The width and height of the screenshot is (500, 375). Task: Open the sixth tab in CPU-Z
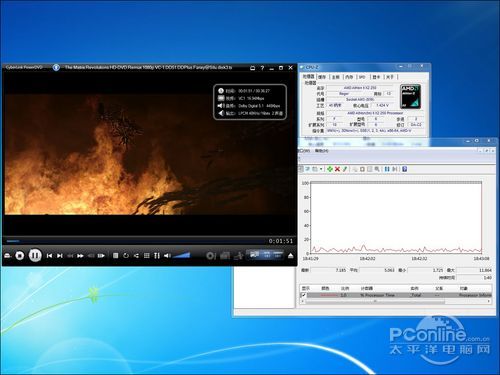(376, 77)
